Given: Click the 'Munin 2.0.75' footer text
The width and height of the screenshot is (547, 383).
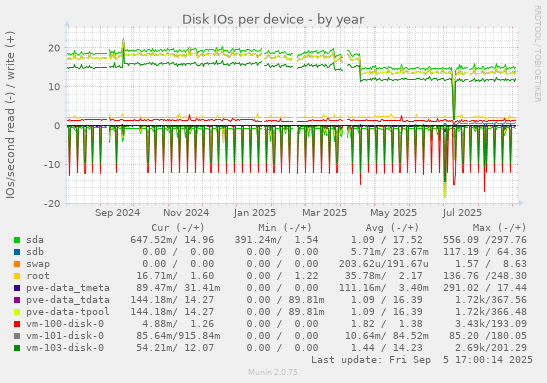Looking at the screenshot, I should [273, 373].
